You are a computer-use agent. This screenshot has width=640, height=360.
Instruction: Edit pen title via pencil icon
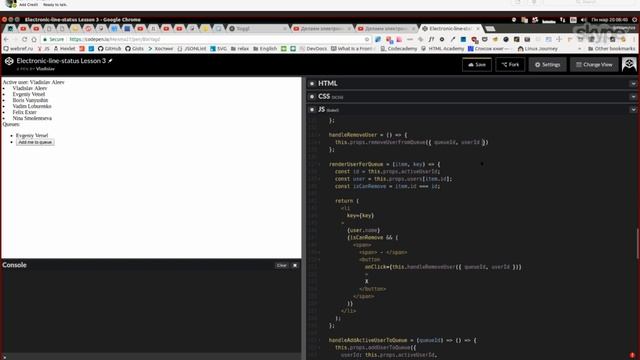click(x=110, y=61)
